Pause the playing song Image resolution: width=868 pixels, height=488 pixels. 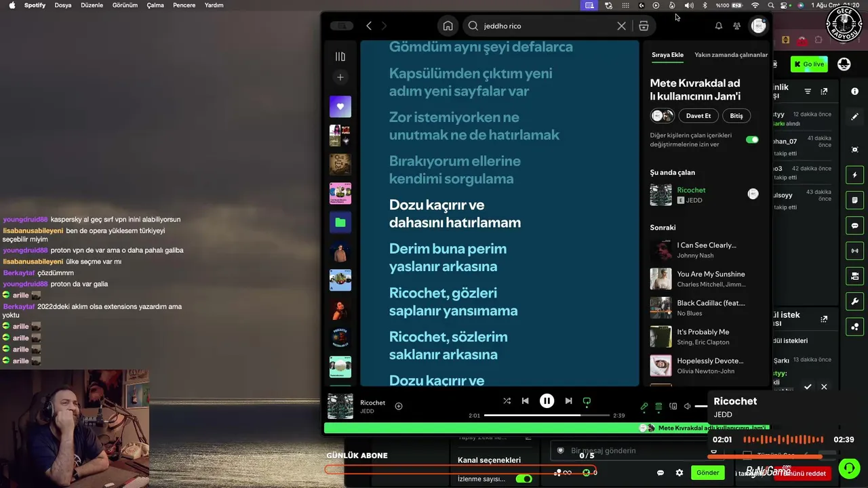[547, 401]
